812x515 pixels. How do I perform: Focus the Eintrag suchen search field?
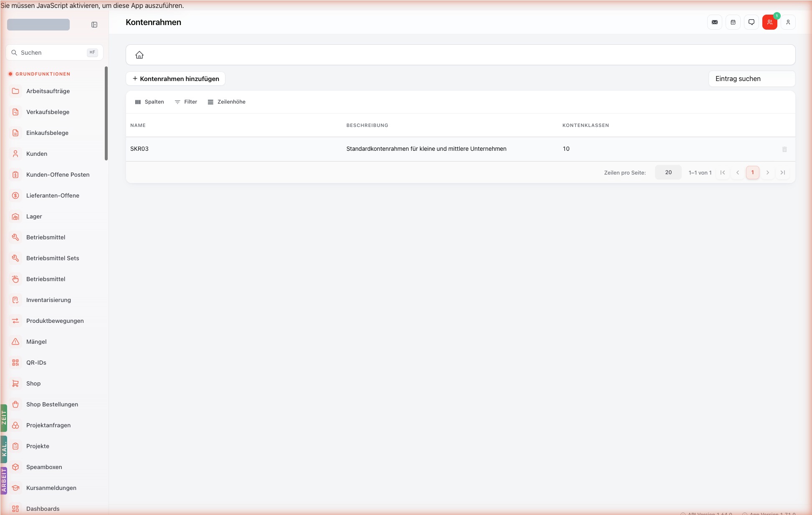click(x=752, y=79)
